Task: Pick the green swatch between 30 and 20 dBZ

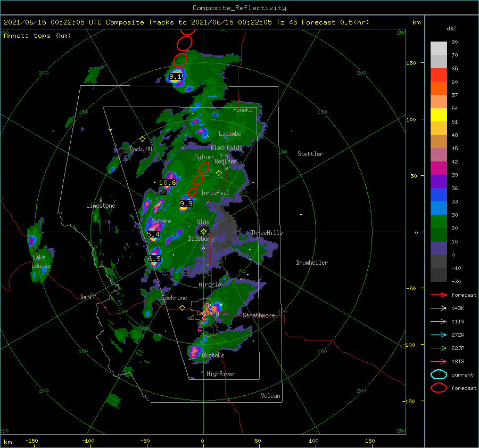Action: [439, 222]
